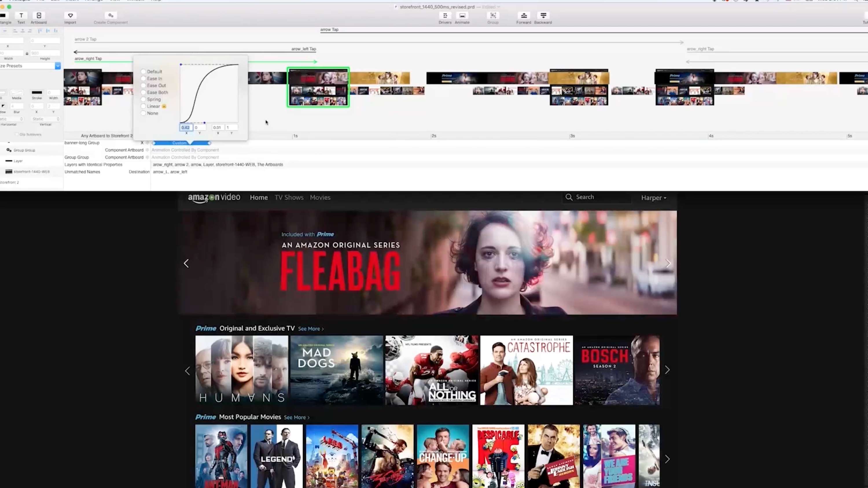Send layer Backward with toolbar icon

(543, 16)
